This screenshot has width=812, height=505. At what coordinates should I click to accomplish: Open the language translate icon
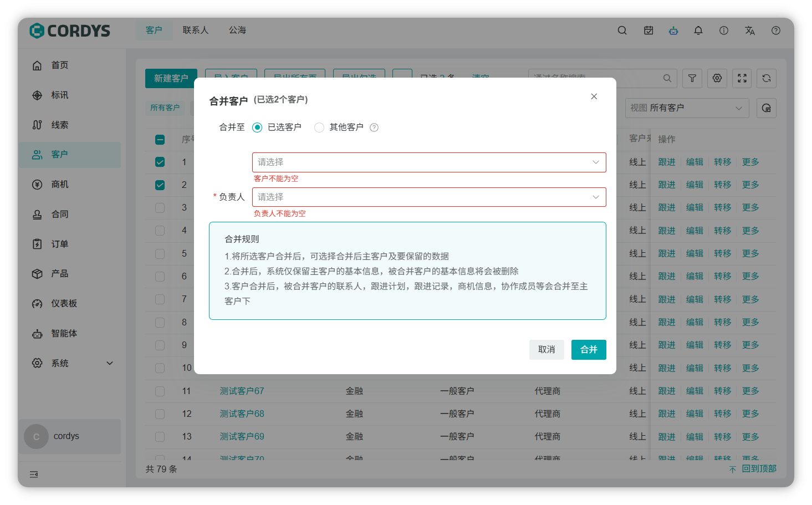[750, 30]
